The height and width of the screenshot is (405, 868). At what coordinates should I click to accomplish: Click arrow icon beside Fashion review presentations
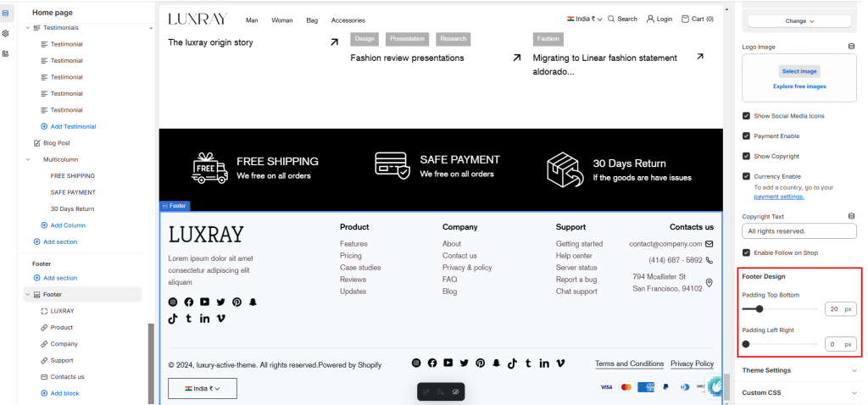517,58
